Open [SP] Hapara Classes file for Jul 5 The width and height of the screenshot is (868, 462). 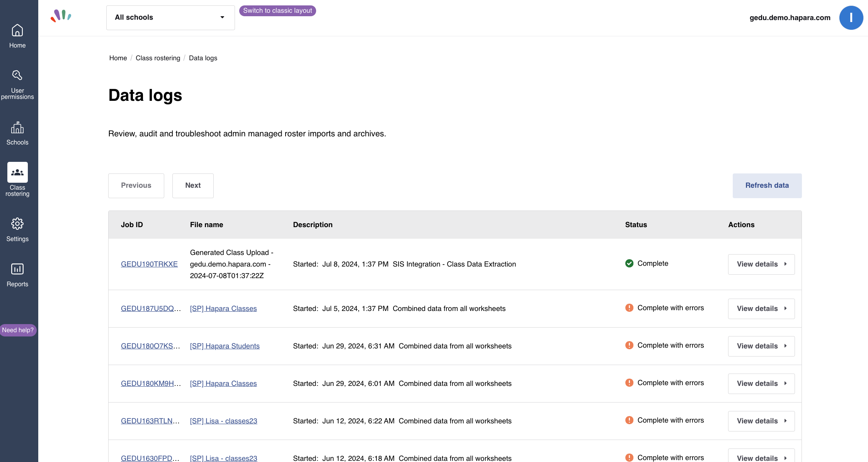tap(223, 309)
